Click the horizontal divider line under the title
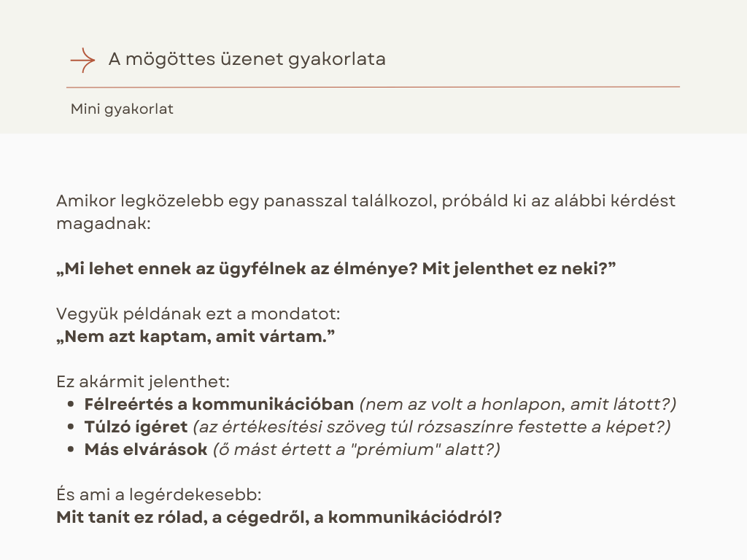 click(x=373, y=87)
